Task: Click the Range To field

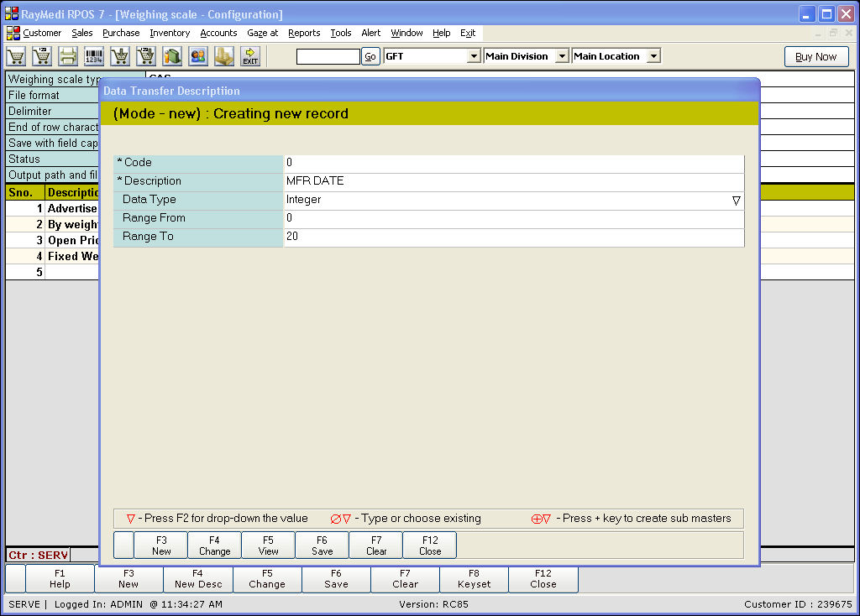Action: [x=512, y=238]
